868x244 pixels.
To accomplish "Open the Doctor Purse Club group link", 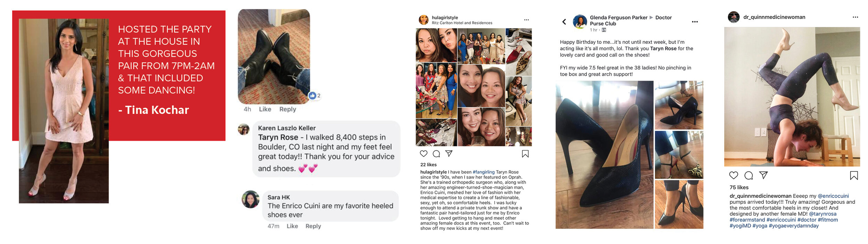I will pyautogui.click(x=631, y=20).
